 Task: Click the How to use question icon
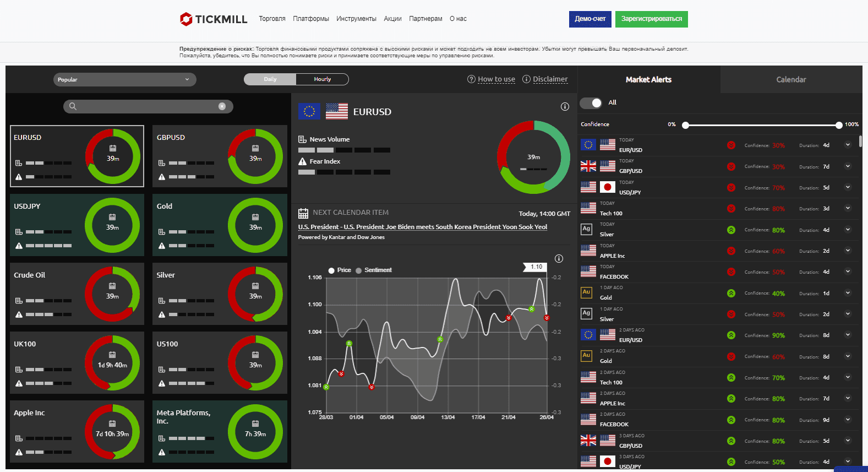click(471, 79)
